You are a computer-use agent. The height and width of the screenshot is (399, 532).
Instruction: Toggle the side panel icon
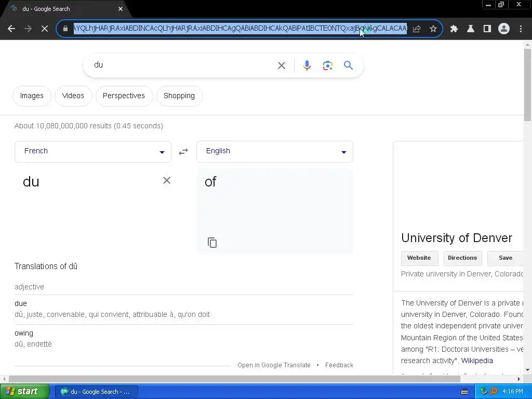tap(487, 29)
